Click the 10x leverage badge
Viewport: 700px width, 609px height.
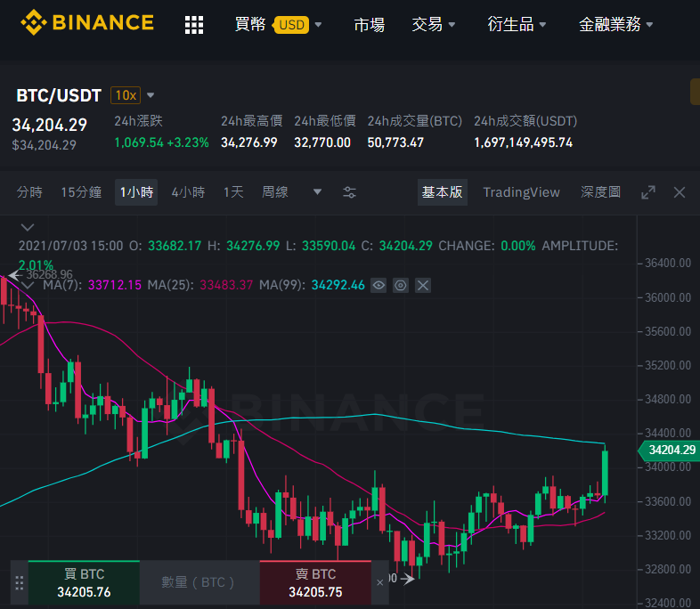coord(126,95)
